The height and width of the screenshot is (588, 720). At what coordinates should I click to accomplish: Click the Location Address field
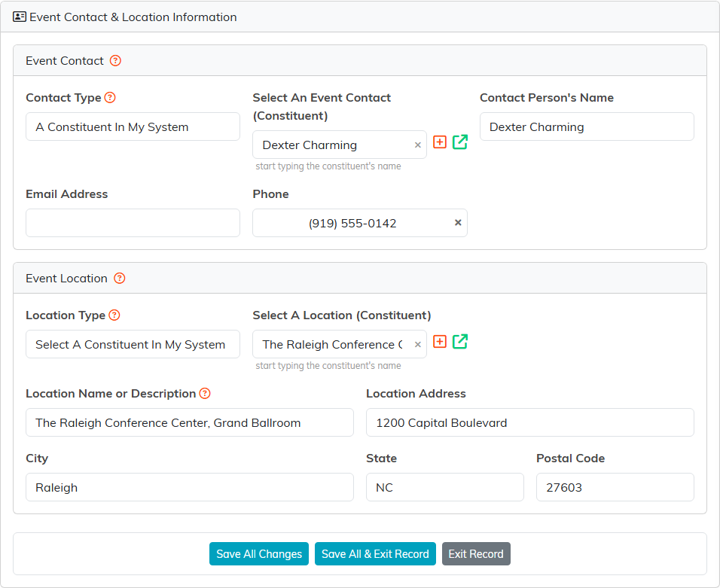pos(530,423)
